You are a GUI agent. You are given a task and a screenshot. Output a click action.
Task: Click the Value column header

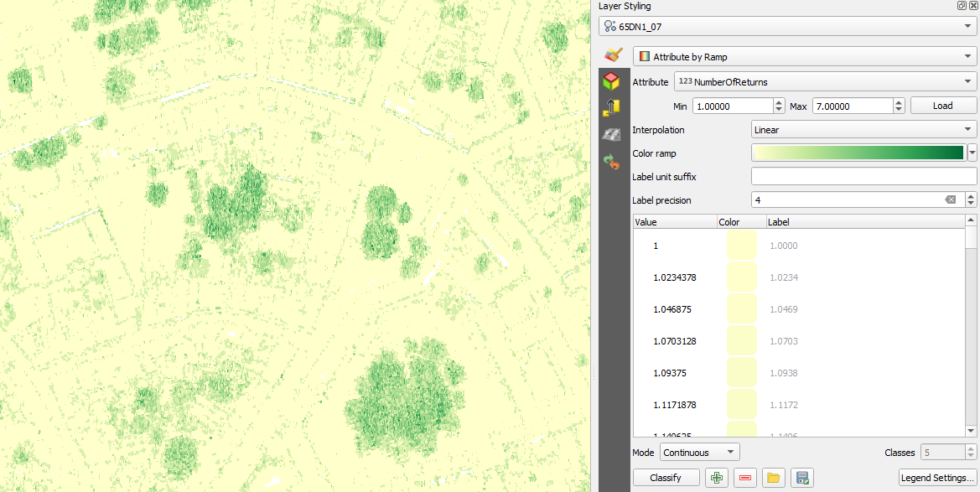[675, 222]
